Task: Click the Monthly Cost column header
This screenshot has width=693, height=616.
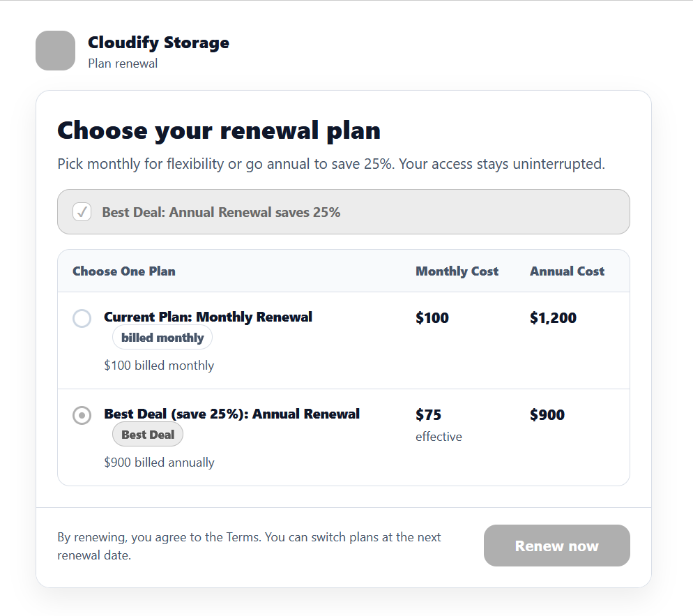Action: point(457,271)
